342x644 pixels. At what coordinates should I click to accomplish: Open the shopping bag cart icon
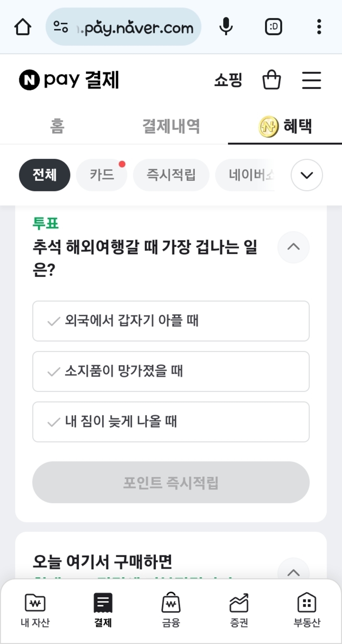272,80
